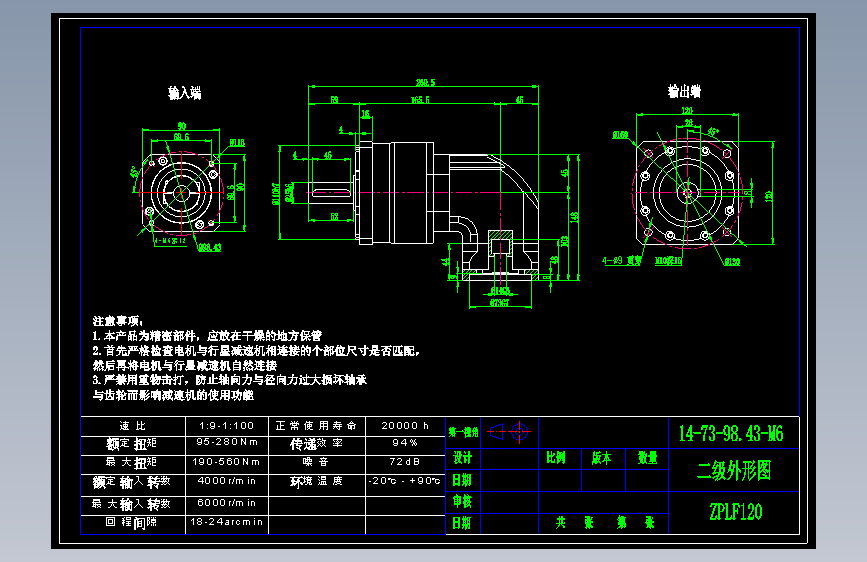Click the keyed output shaft in the side view
This screenshot has height=562, width=867.
click(x=331, y=192)
